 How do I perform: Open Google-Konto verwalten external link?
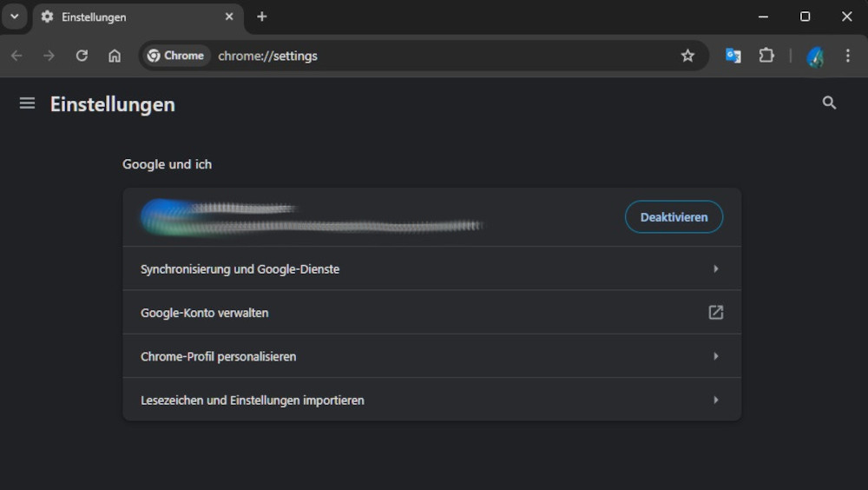point(431,313)
